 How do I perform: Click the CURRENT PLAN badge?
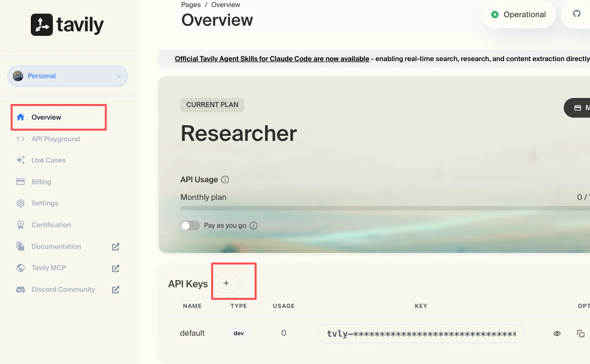tap(212, 105)
